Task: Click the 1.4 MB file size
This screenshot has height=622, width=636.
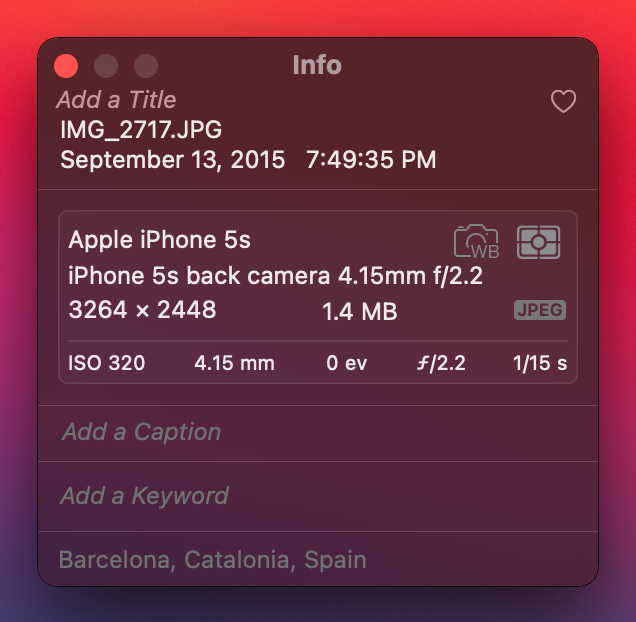Action: click(360, 312)
